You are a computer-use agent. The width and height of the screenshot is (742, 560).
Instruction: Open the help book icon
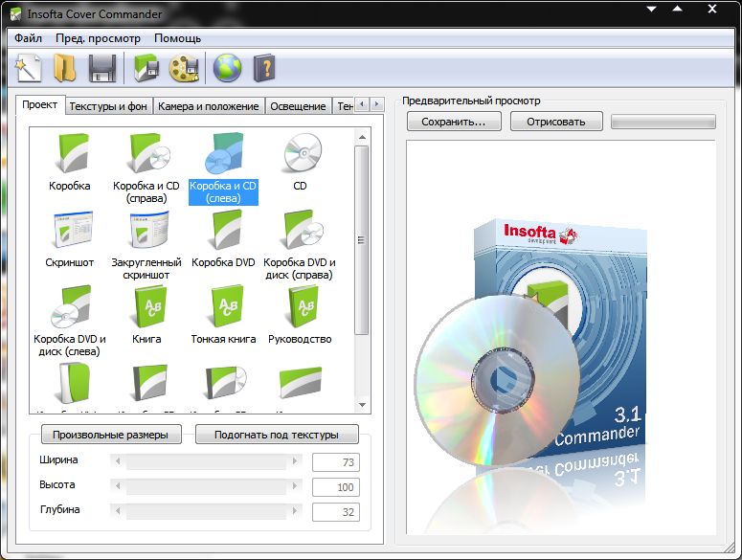click(264, 68)
